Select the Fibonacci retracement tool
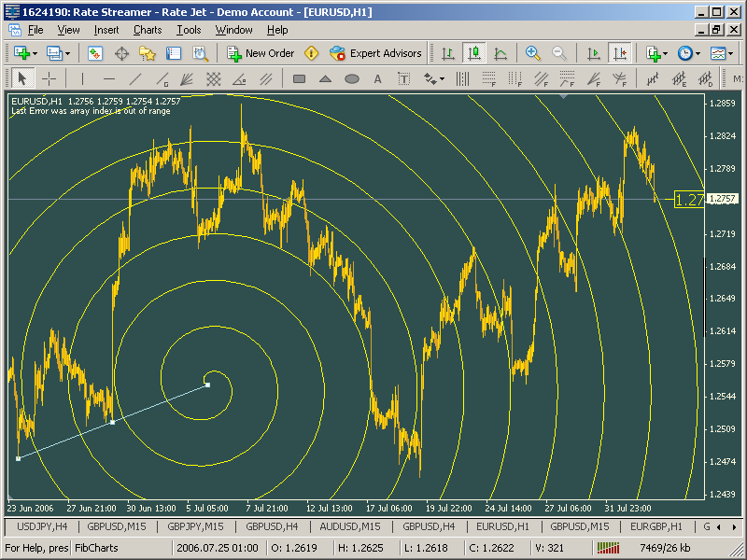This screenshot has height=560, width=747. tap(488, 78)
